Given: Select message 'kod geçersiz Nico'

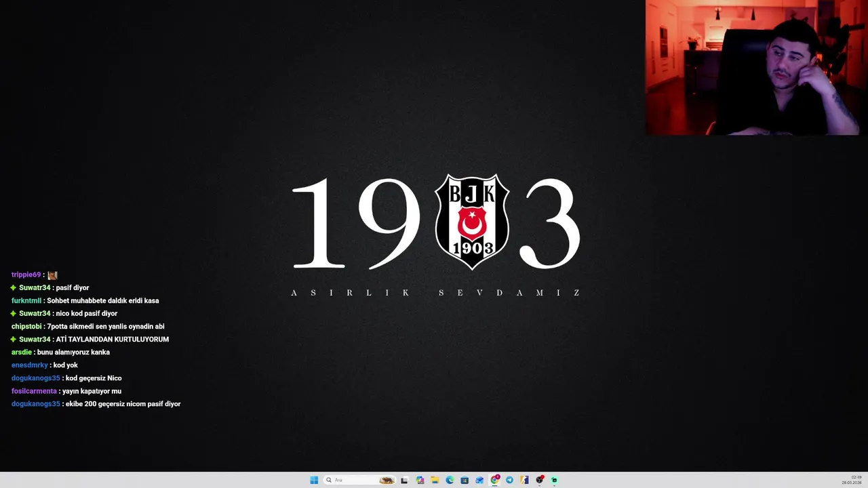Looking at the screenshot, I should (94, 378).
